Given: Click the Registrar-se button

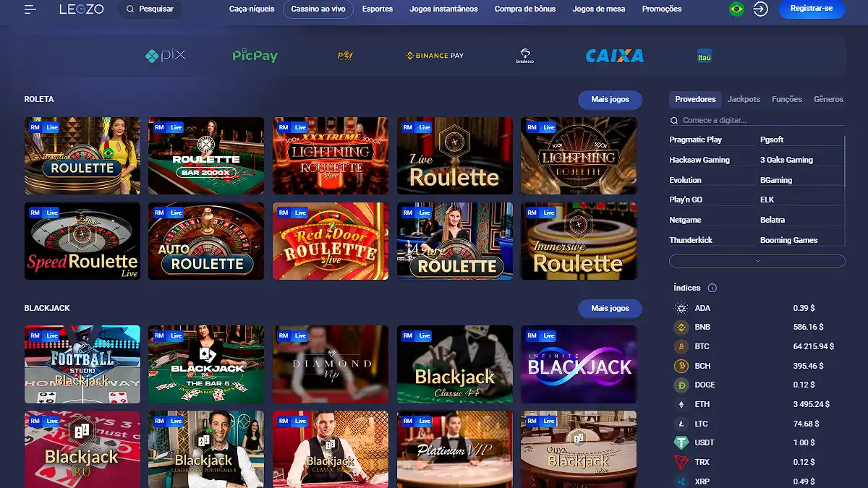Looking at the screenshot, I should click(812, 9).
